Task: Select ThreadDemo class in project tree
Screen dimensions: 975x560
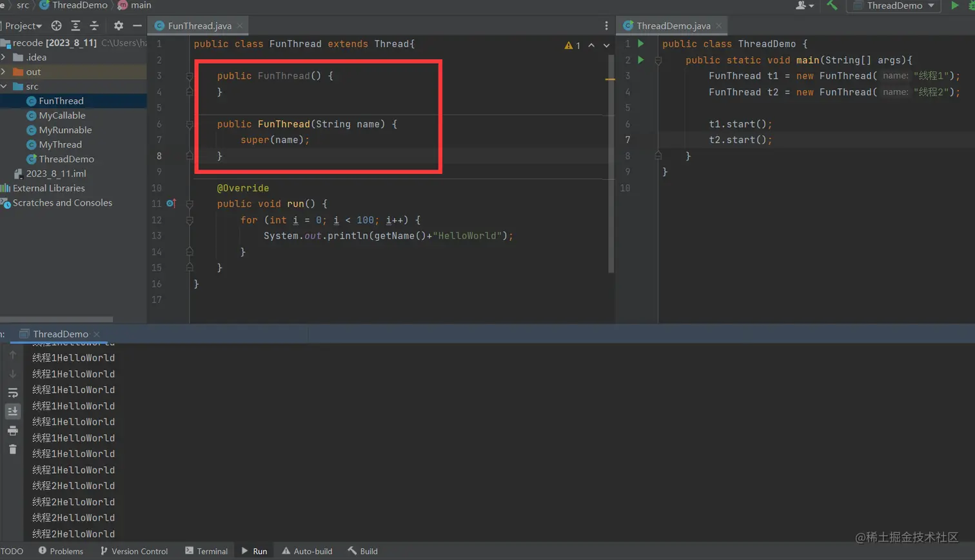Action: [66, 159]
